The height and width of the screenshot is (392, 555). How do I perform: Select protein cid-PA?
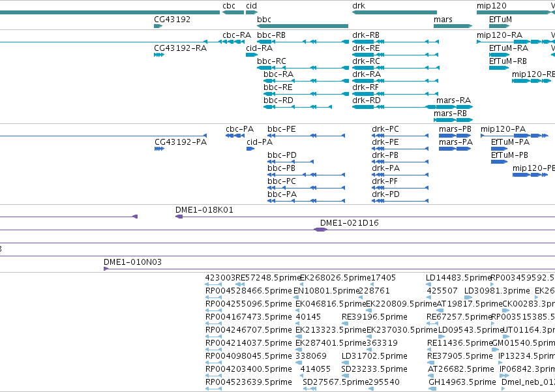[x=260, y=142]
